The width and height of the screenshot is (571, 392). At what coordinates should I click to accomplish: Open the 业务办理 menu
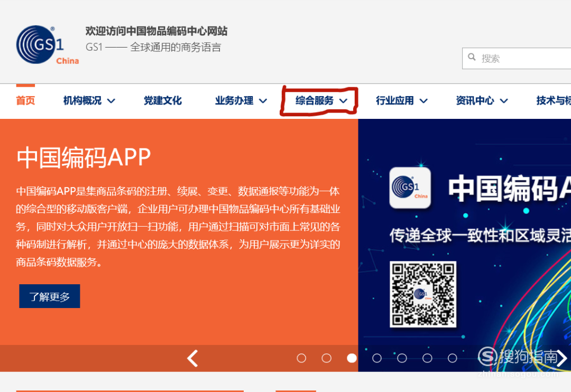[x=234, y=100]
